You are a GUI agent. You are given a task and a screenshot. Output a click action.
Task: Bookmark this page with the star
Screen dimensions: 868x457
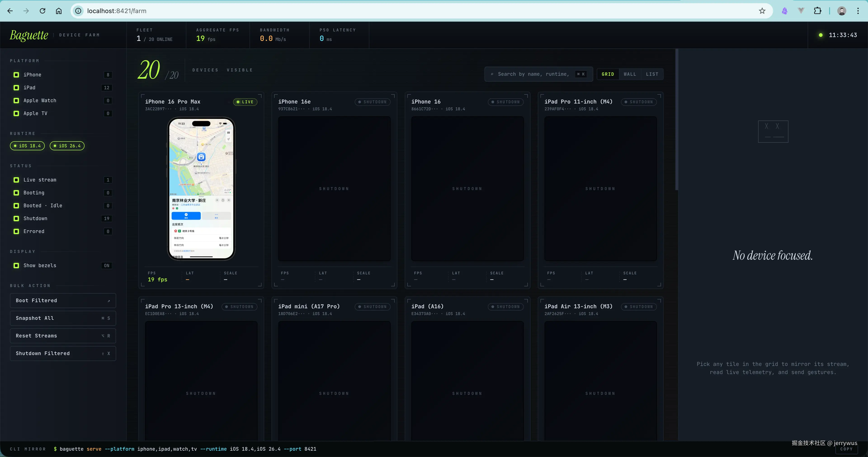click(762, 11)
